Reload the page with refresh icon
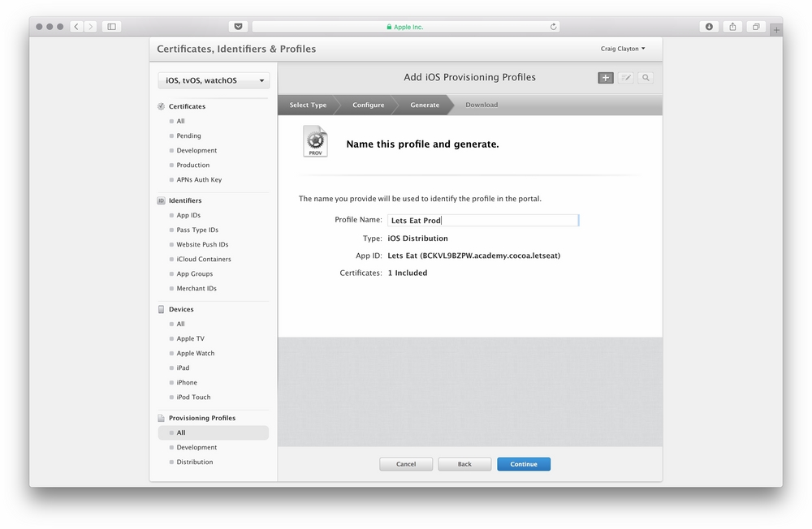This screenshot has height=529, width=812. tap(553, 27)
